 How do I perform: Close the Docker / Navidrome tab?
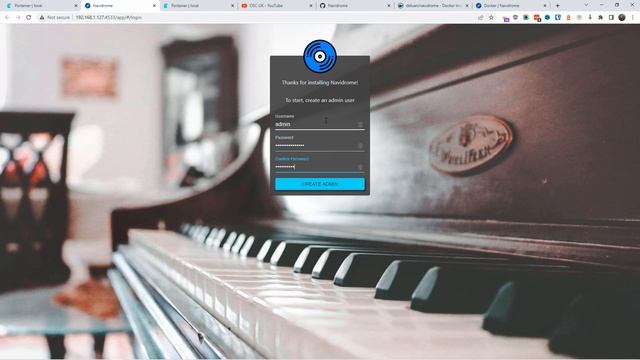coord(545,6)
